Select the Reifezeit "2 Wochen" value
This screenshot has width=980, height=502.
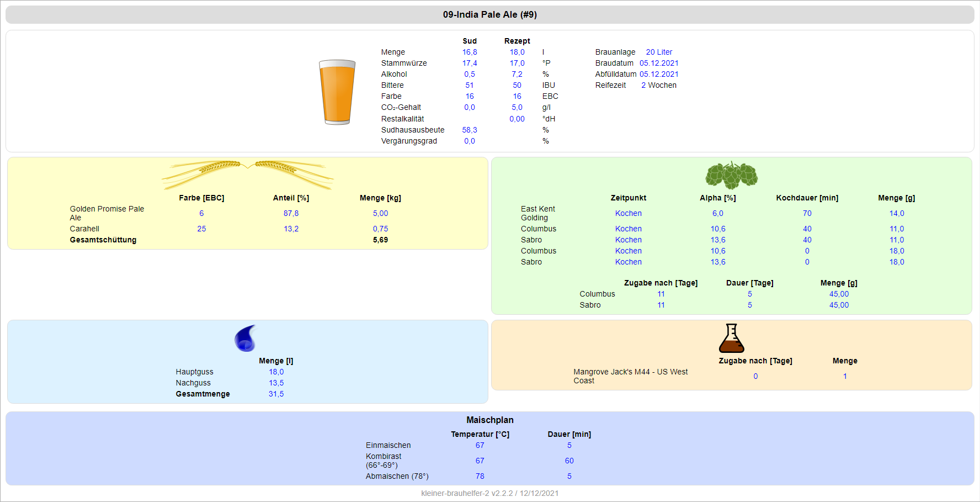[659, 85]
